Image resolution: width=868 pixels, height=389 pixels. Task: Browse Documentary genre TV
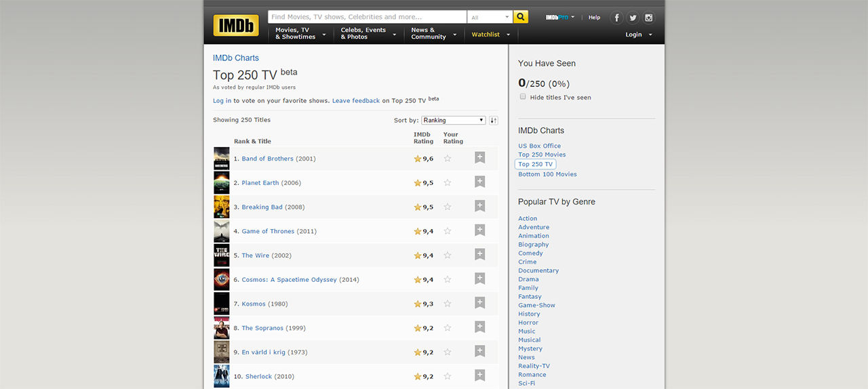[x=538, y=270]
